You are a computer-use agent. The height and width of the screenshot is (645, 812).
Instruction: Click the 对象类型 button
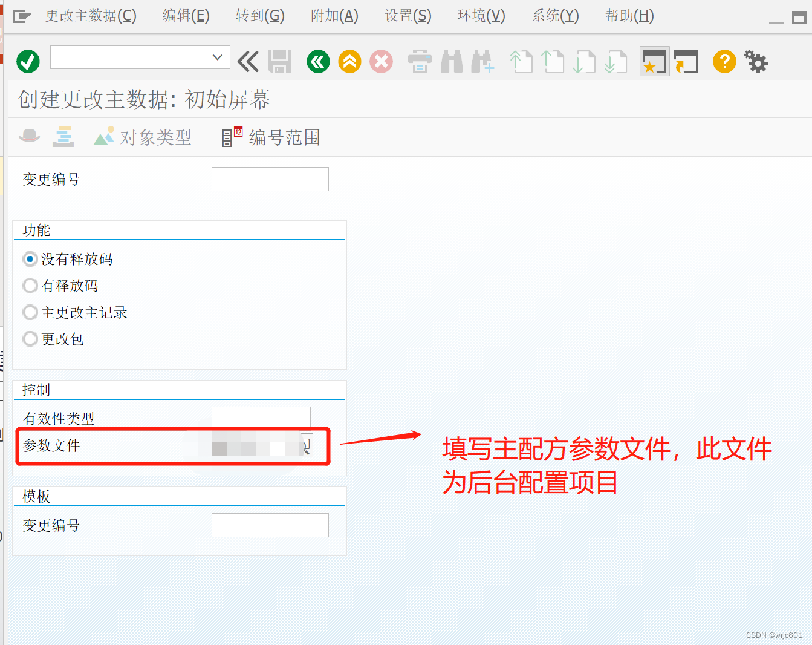[x=143, y=137]
